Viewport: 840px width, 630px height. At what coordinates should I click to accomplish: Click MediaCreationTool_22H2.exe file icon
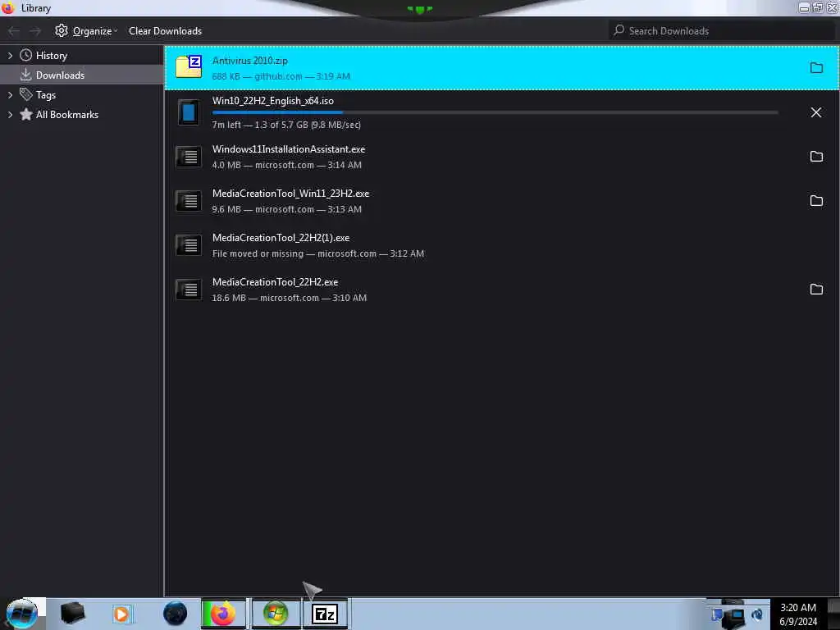tap(189, 290)
